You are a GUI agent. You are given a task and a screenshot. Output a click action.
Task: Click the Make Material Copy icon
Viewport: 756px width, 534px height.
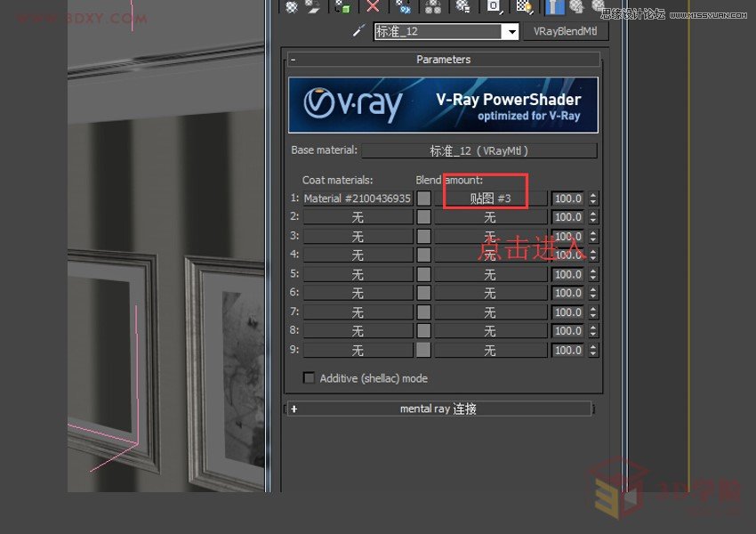(x=403, y=7)
